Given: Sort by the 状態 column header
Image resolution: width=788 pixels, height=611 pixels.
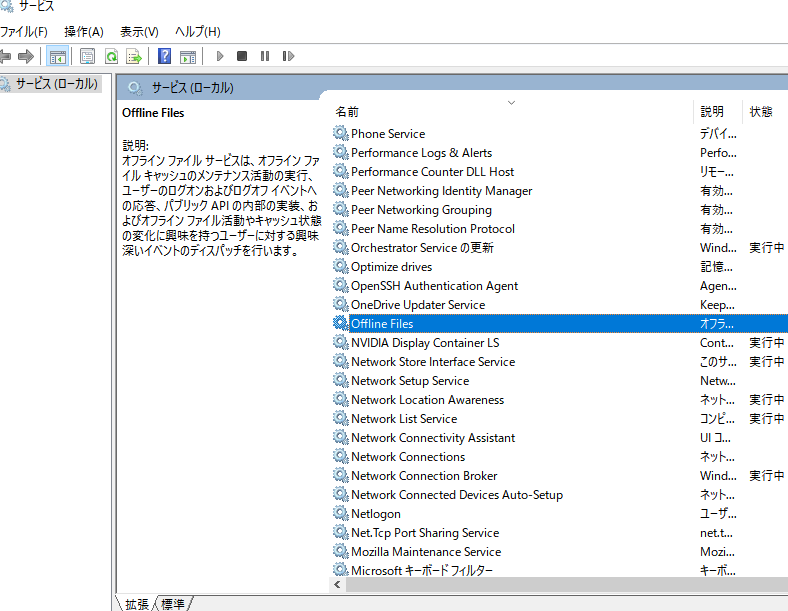Looking at the screenshot, I should (761, 112).
